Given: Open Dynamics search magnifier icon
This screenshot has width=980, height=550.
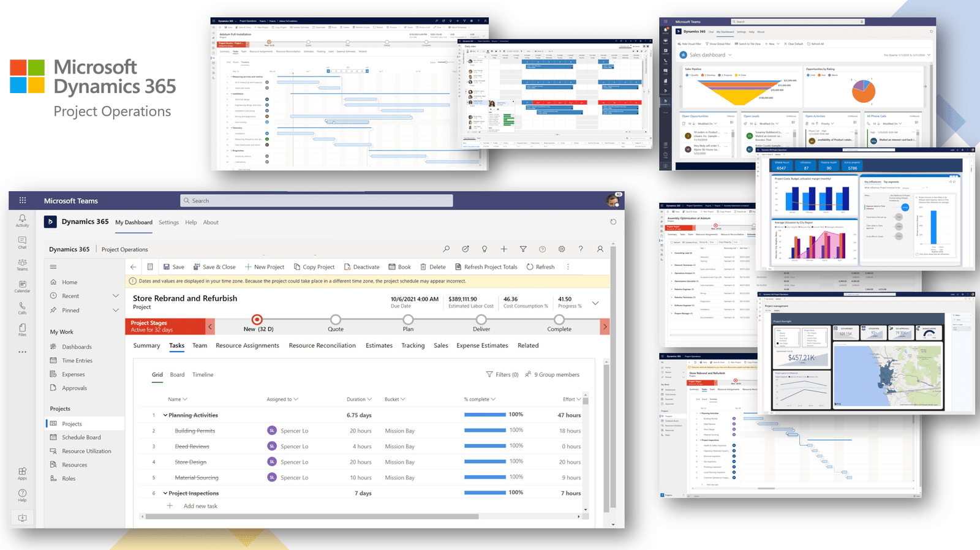Looking at the screenshot, I should coord(447,249).
